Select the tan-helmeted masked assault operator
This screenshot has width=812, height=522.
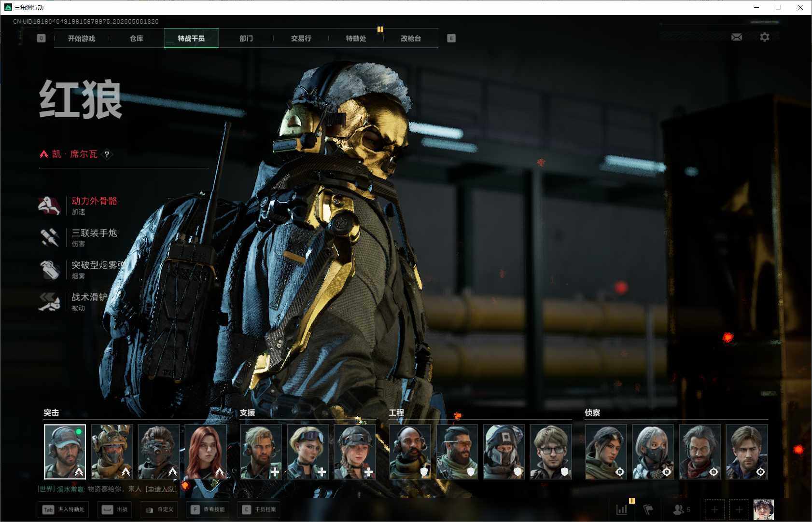pyautogui.click(x=112, y=452)
